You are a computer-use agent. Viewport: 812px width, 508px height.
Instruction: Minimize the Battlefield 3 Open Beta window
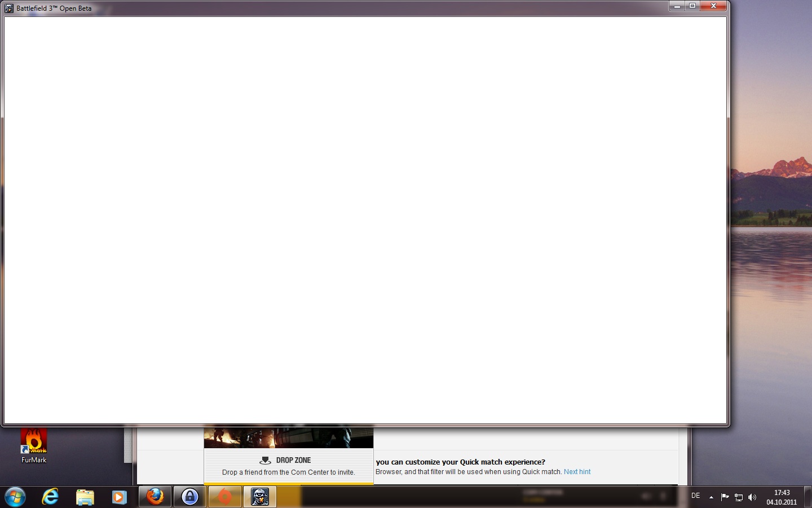pos(677,6)
